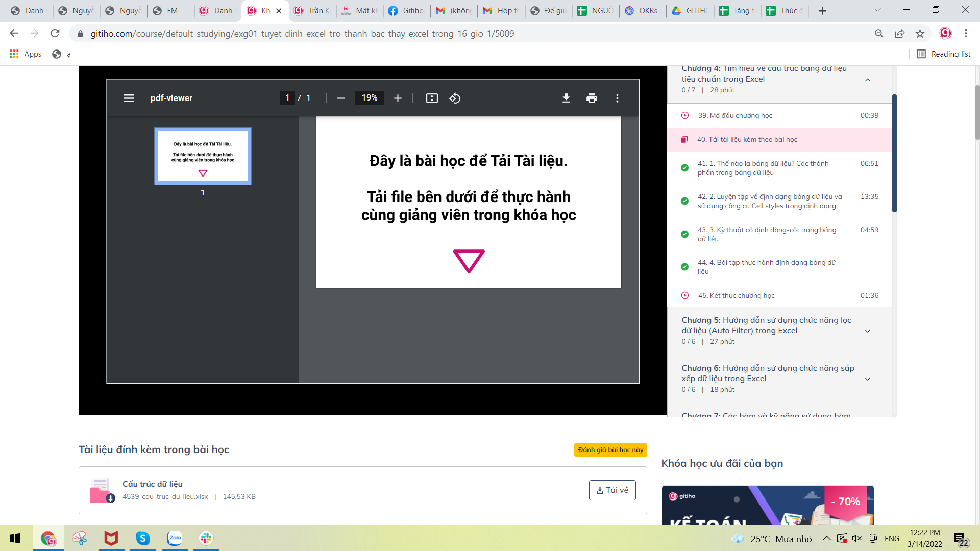
Task: Click the Tải về download button
Action: coord(612,490)
